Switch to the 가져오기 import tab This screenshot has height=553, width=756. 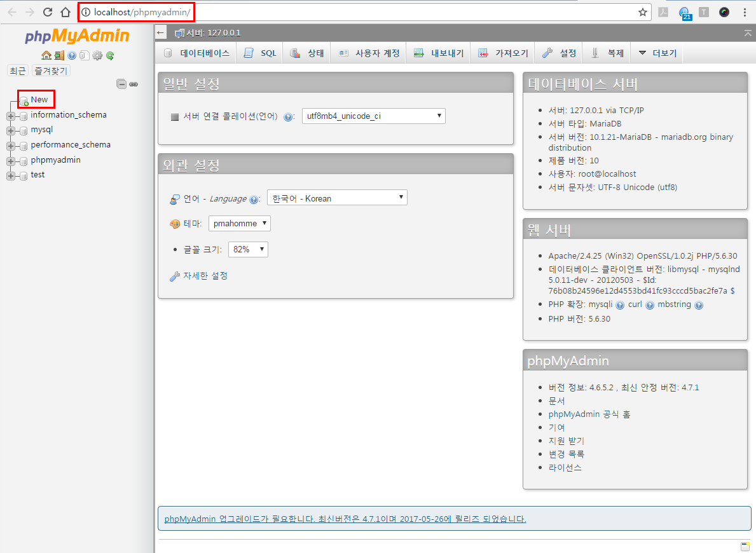click(x=503, y=53)
